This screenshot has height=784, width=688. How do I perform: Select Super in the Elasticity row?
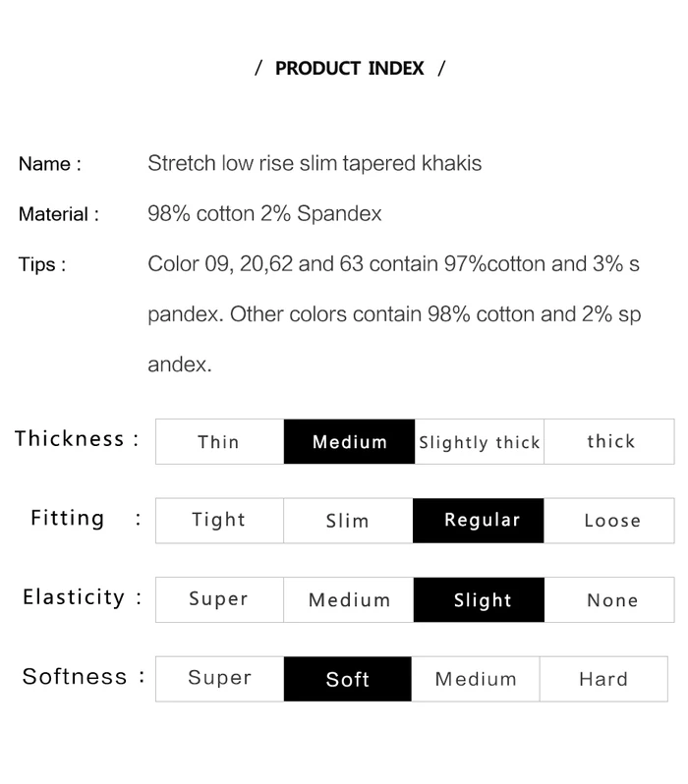click(x=219, y=599)
